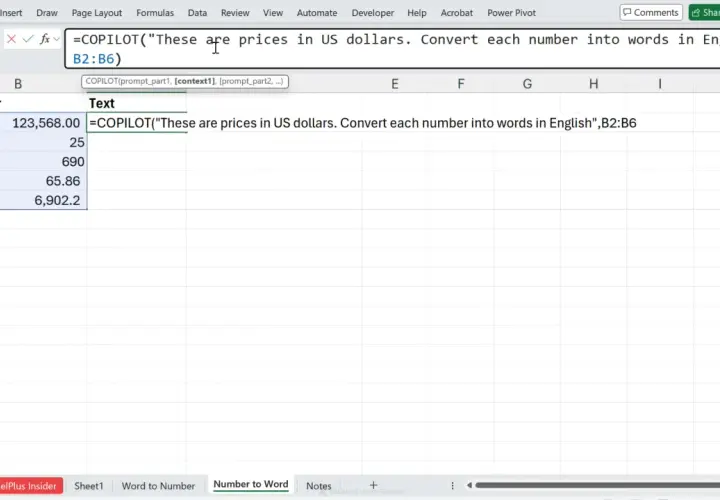This screenshot has width=720, height=500.
Task: Select the cell with value 690
Action: [x=43, y=162]
